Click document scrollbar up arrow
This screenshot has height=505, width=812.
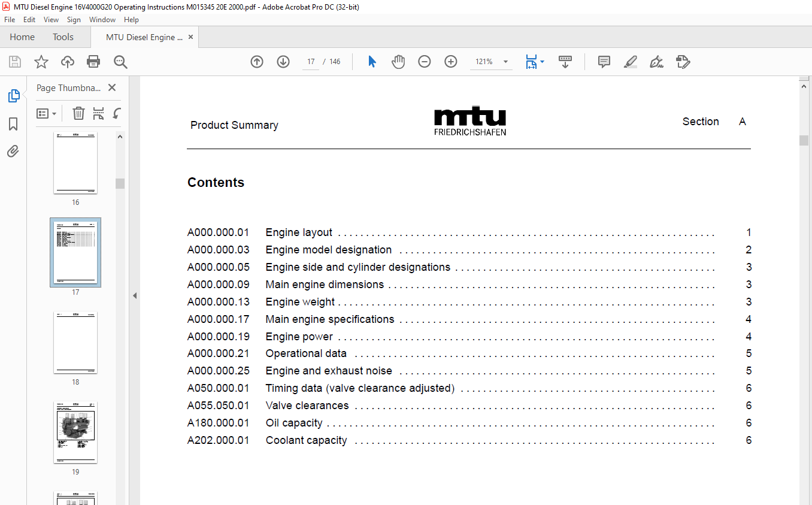[804, 86]
